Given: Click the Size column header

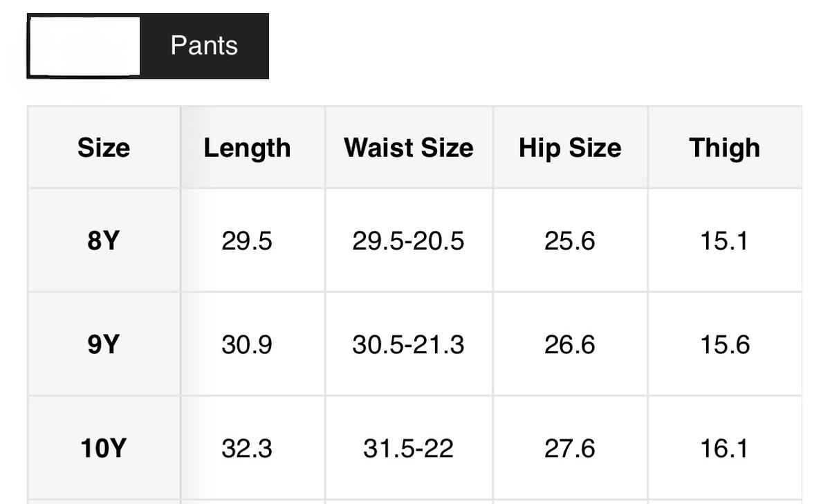Looking at the screenshot, I should tap(104, 148).
